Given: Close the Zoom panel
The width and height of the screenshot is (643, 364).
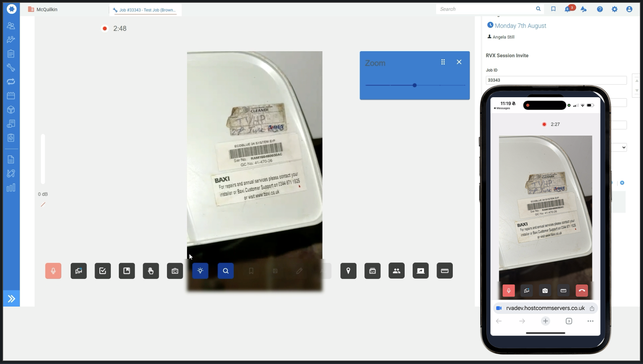Looking at the screenshot, I should point(459,62).
